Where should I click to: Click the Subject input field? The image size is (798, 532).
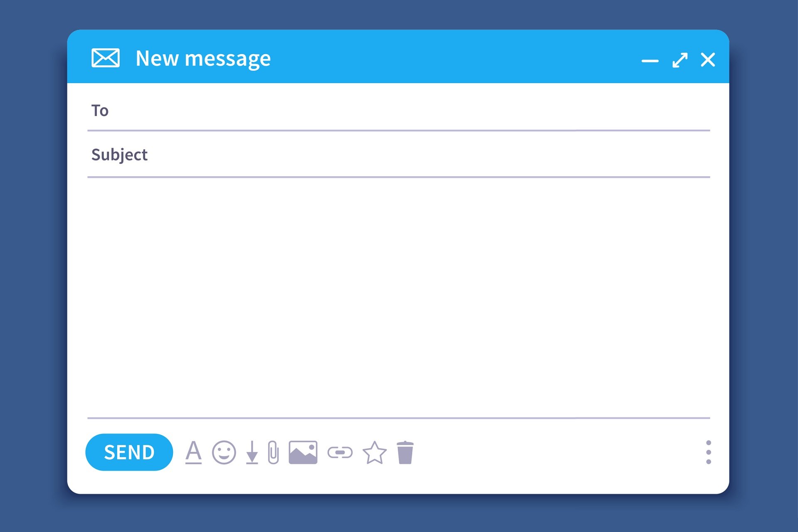(x=399, y=154)
